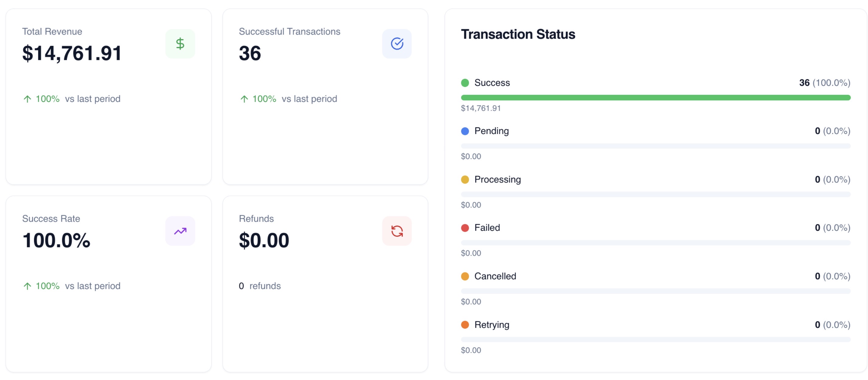The image size is (868, 380).
Task: Click the green dollar sign revenue icon
Action: 180,44
